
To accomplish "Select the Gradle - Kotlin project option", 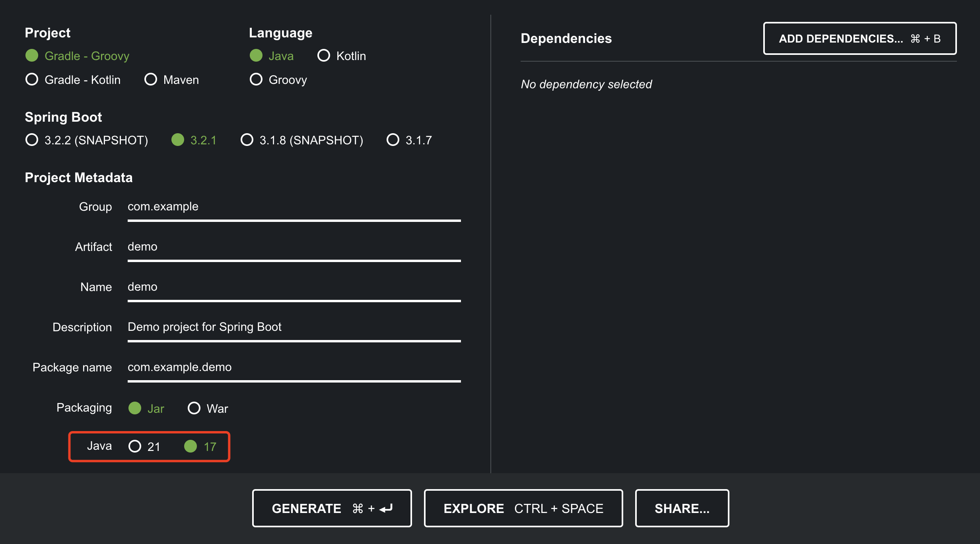I will 32,80.
